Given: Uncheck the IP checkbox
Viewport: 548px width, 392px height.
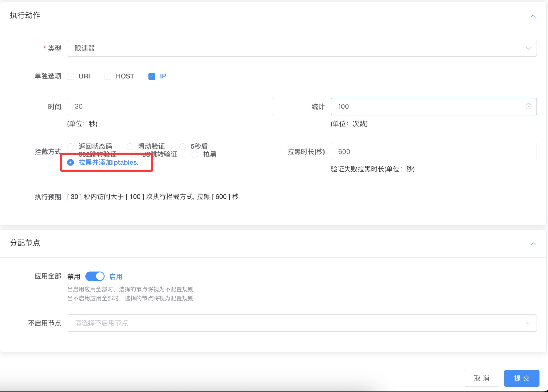Looking at the screenshot, I should [152, 76].
